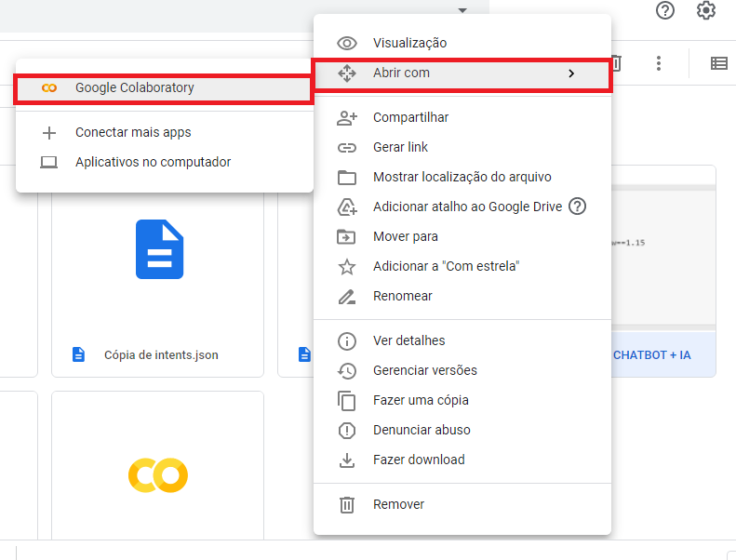This screenshot has height=560, width=736.
Task: Click the star icon in the context menu
Action: [347, 267]
